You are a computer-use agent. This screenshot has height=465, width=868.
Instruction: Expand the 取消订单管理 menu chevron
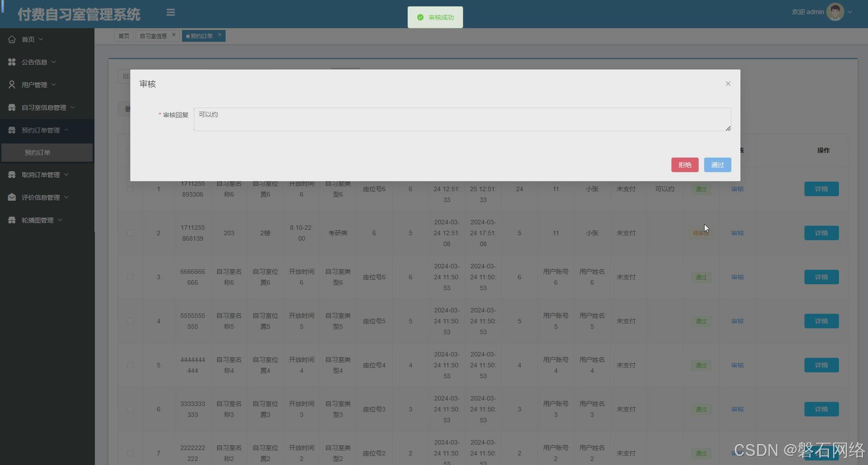(66, 174)
